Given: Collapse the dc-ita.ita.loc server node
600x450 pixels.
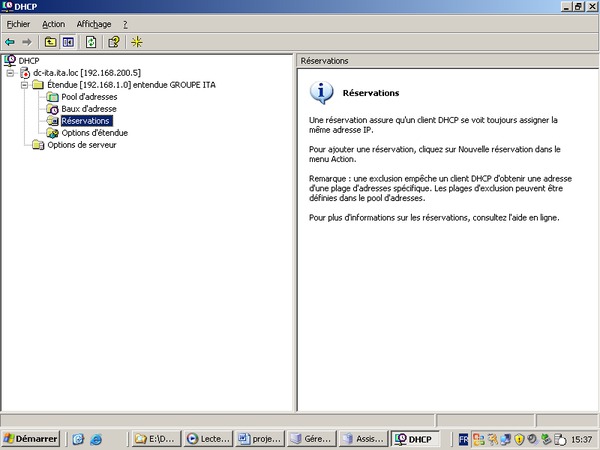Looking at the screenshot, I should [11, 73].
